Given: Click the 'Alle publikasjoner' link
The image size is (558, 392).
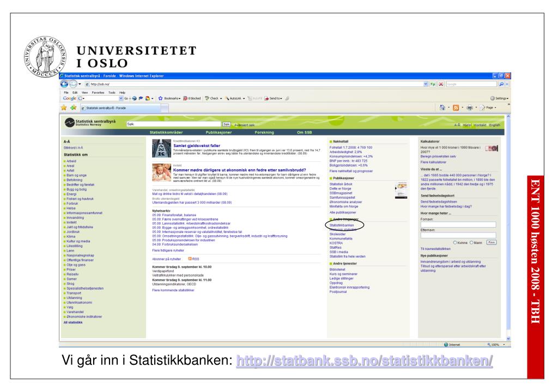Looking at the screenshot, I should coord(343,212).
